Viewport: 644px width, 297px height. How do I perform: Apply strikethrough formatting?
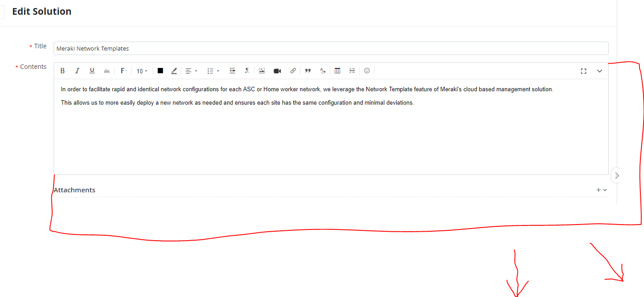point(106,71)
